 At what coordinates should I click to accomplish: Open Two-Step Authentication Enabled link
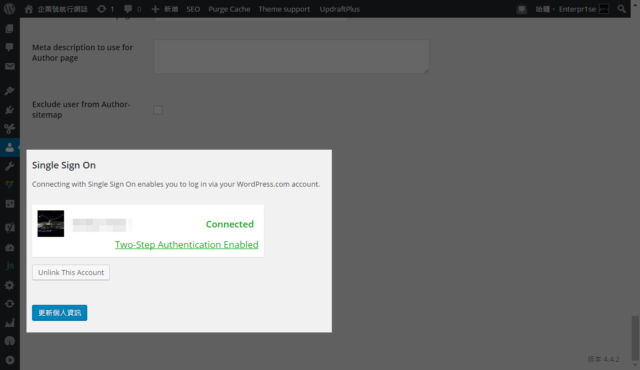pos(187,244)
